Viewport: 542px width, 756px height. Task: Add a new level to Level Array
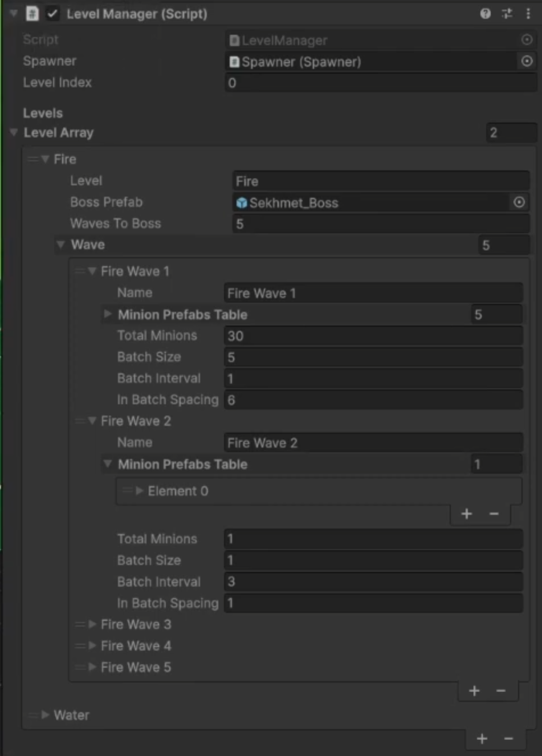pyautogui.click(x=482, y=739)
